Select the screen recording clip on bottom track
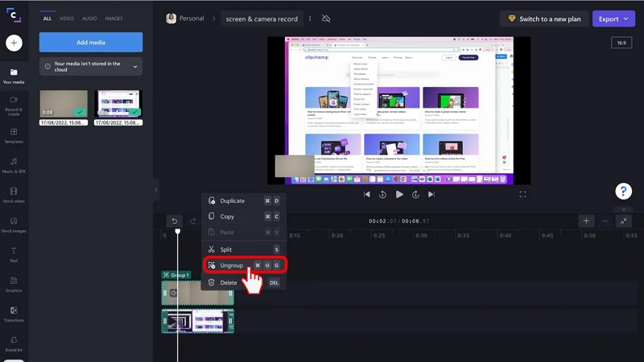 click(x=197, y=321)
